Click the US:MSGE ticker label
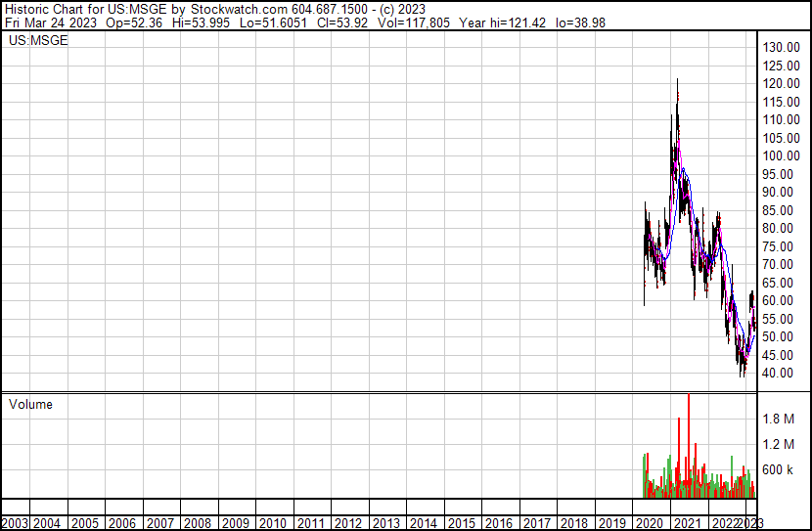The width and height of the screenshot is (812, 531). pos(38,41)
